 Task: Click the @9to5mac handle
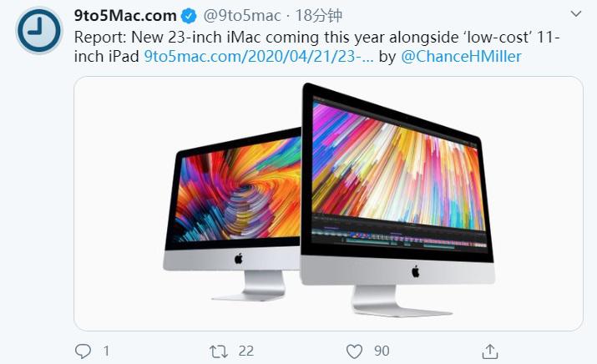(242, 16)
